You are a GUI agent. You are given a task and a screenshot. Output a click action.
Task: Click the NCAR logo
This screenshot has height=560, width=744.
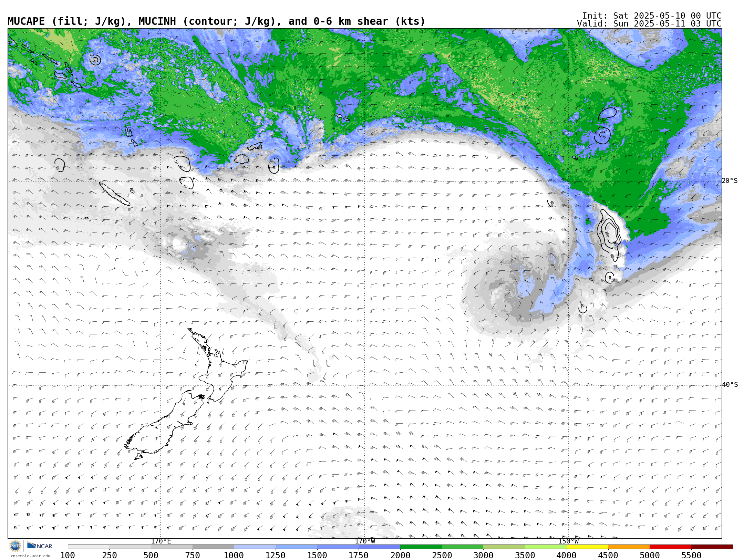[x=40, y=546]
